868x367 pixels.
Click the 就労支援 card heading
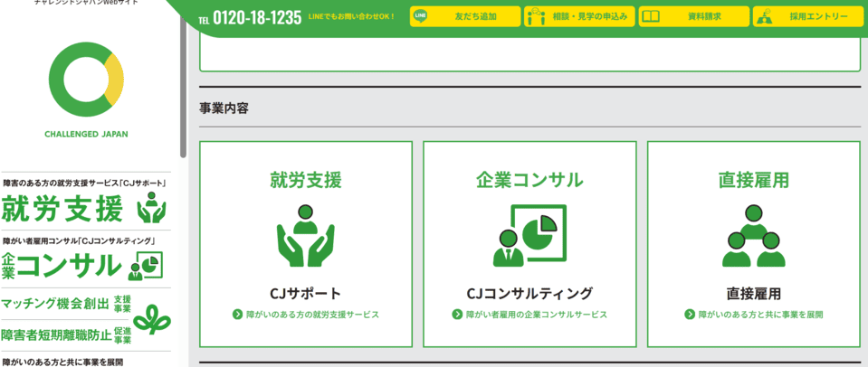click(306, 180)
